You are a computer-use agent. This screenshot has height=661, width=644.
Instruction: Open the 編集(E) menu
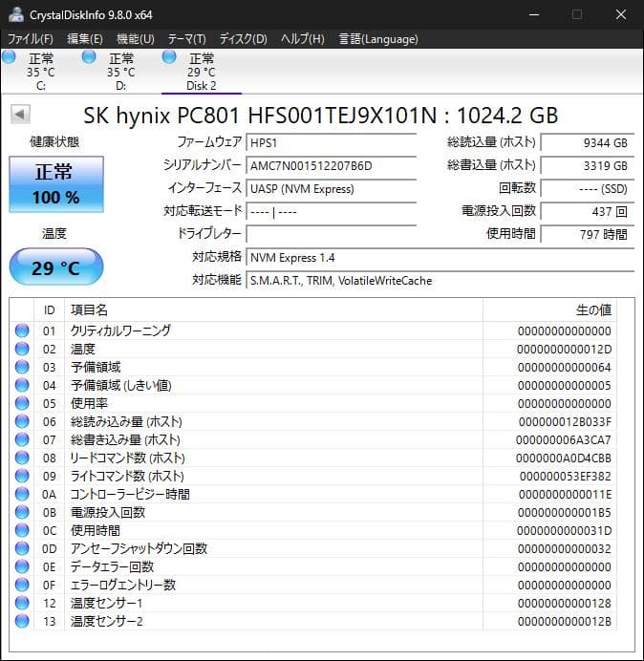point(85,39)
